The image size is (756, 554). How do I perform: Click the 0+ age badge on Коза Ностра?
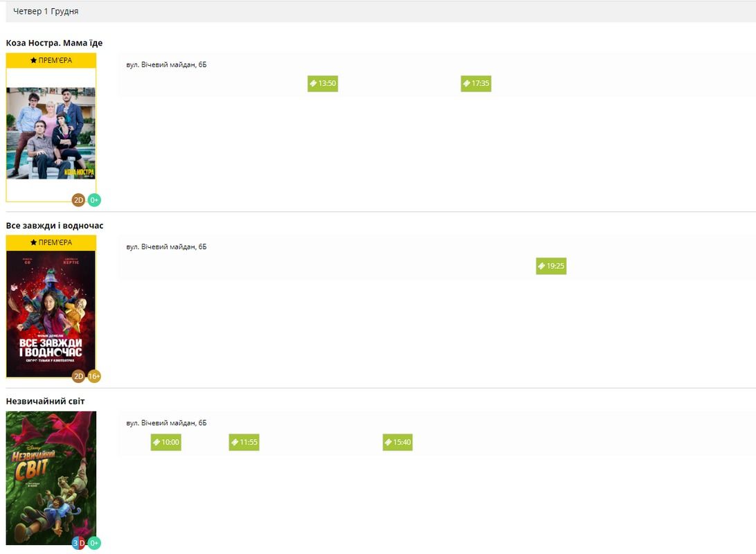click(94, 200)
